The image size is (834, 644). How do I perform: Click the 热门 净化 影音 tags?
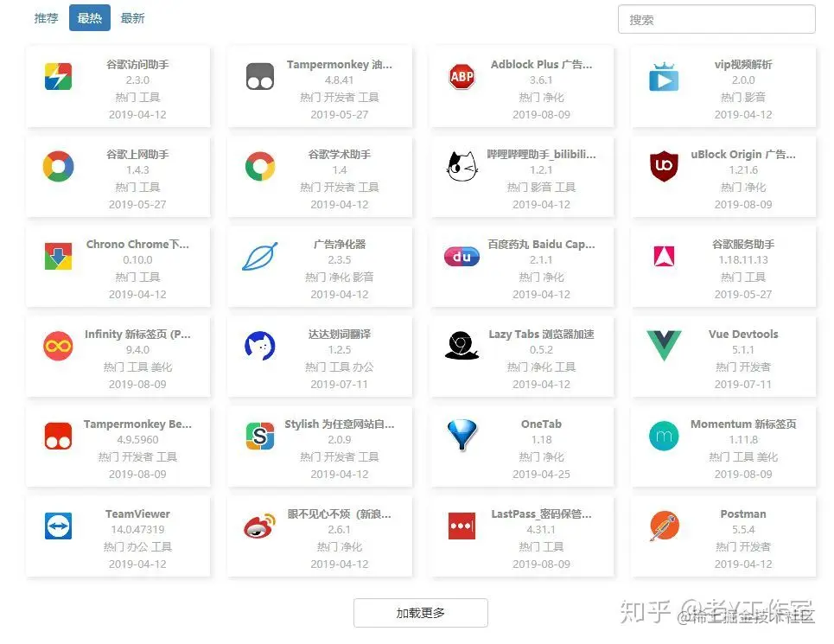(x=340, y=277)
